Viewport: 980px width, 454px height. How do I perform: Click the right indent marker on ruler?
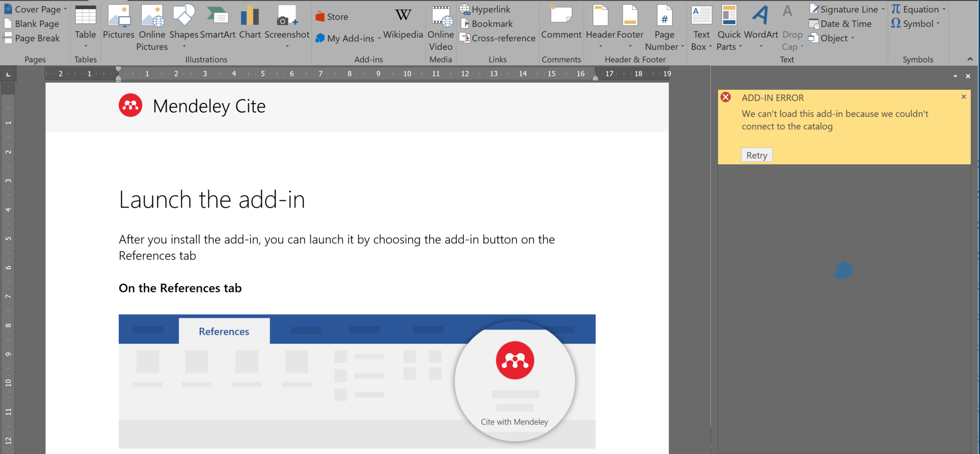[595, 77]
